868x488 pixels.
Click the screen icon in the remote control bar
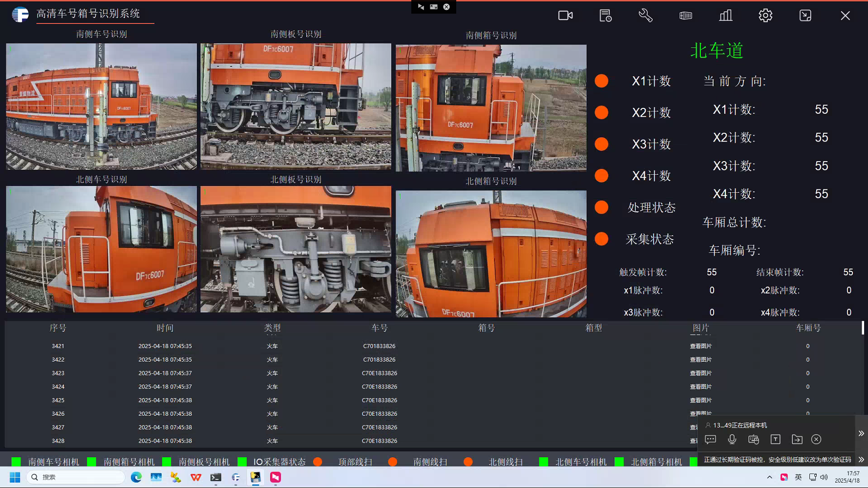pos(434,7)
